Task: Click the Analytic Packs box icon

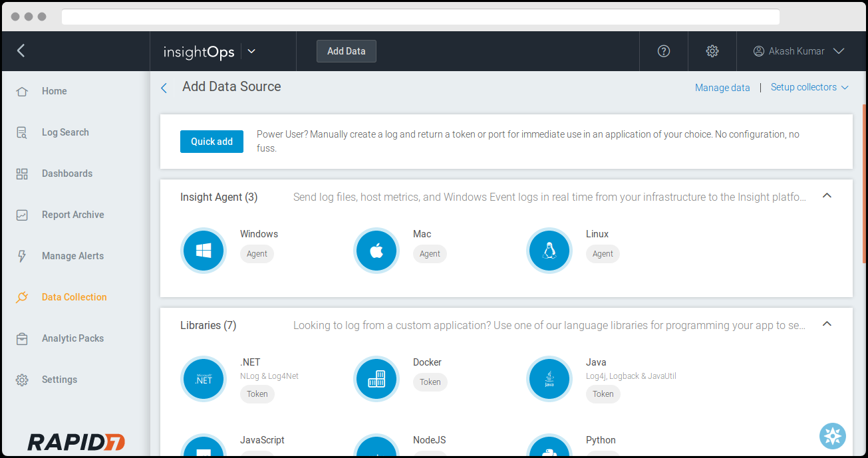Action: pos(22,338)
